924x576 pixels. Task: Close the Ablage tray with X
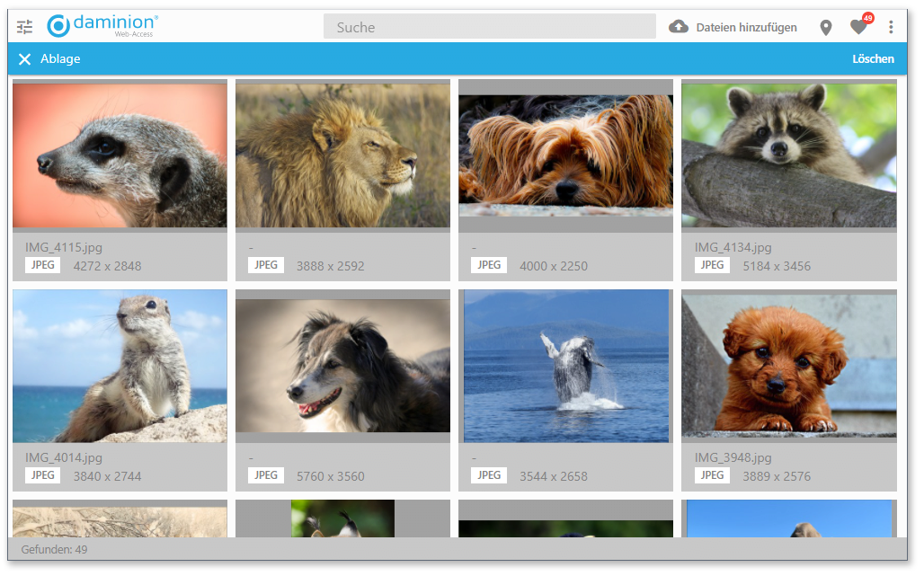[24, 59]
